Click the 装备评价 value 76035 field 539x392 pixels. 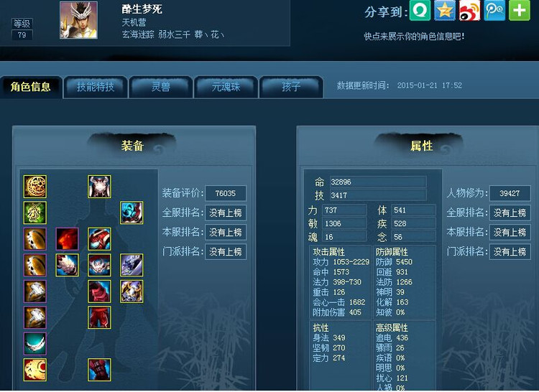(226, 193)
